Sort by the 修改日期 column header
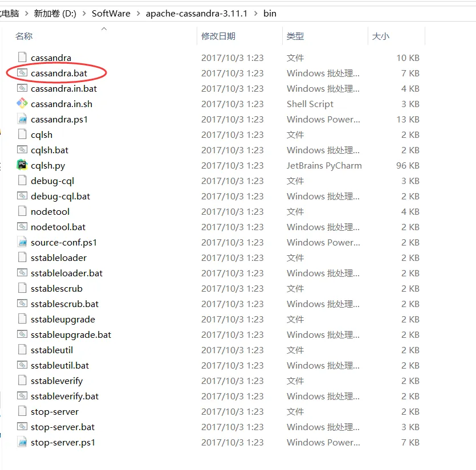The image size is (476, 470). (x=218, y=36)
